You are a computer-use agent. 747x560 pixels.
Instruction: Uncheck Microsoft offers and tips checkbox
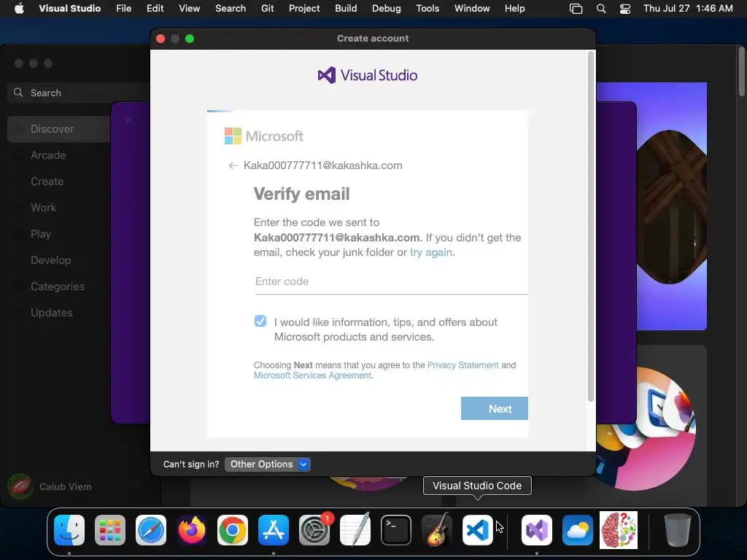[x=260, y=321]
